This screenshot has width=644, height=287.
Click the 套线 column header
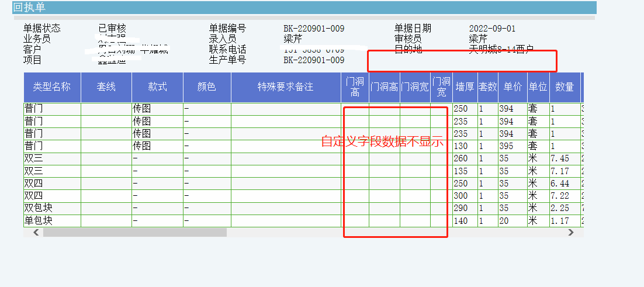(106, 87)
